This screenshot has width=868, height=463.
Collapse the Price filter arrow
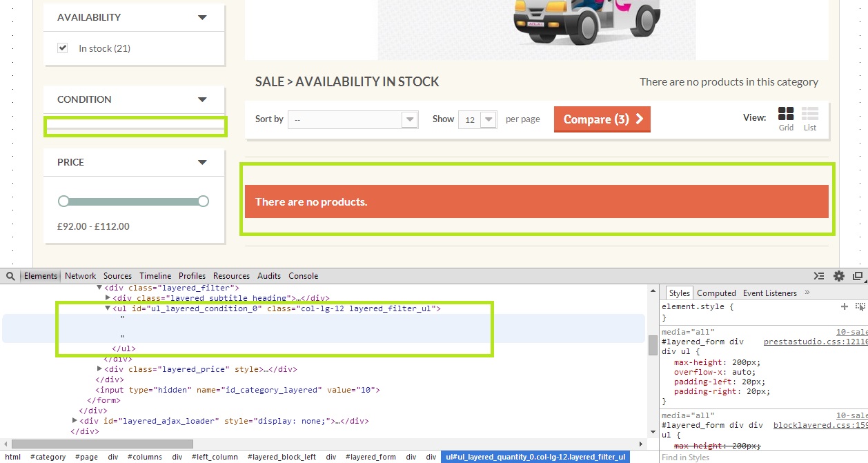coord(202,162)
